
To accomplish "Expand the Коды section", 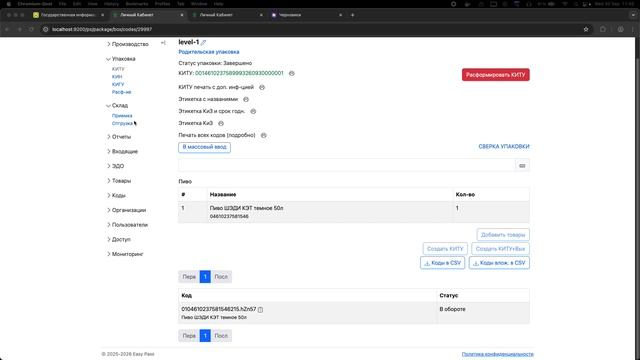I will [116, 196].
